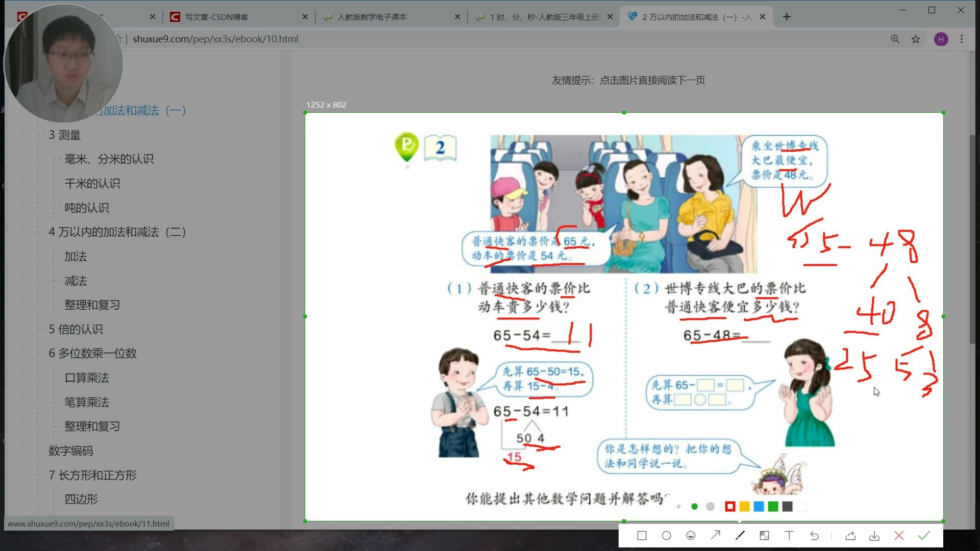Confirm annotations with the green checkmark
The width and height of the screenshot is (980, 551).
click(923, 535)
